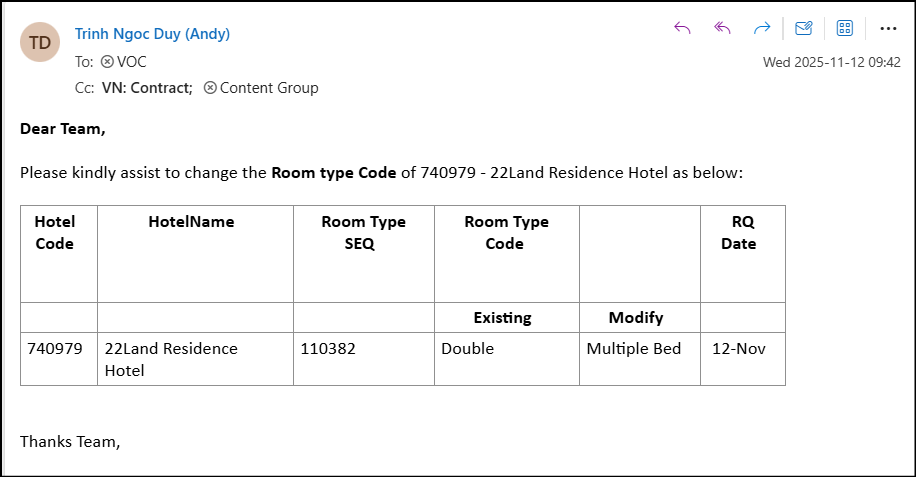
Task: Click the envelope with paperclip icon
Action: [803, 28]
